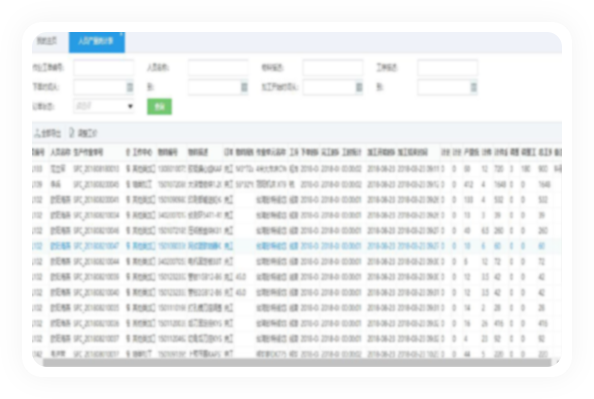This screenshot has height=399, width=594.
Task: Switch to the first gray home tab
Action: 47,41
